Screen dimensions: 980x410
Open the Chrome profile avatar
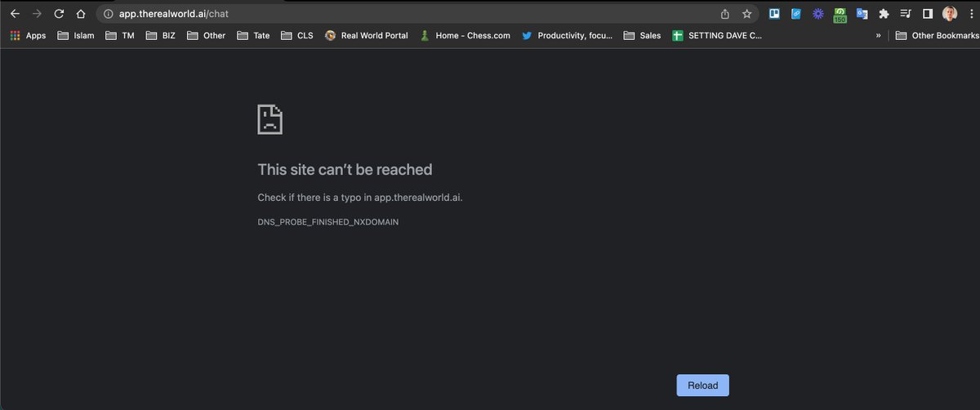tap(950, 14)
